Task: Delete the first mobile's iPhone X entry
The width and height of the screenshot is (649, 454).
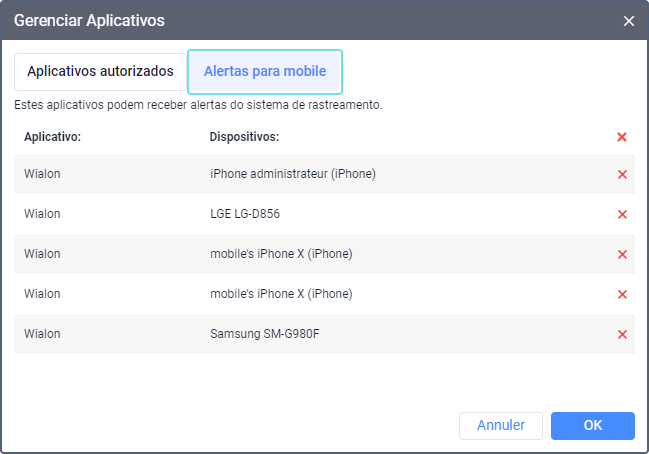Action: click(622, 255)
